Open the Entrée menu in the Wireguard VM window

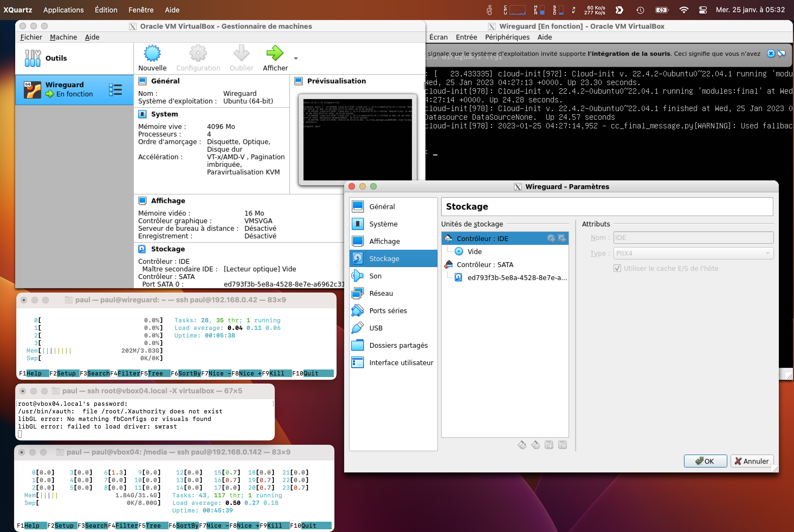466,37
